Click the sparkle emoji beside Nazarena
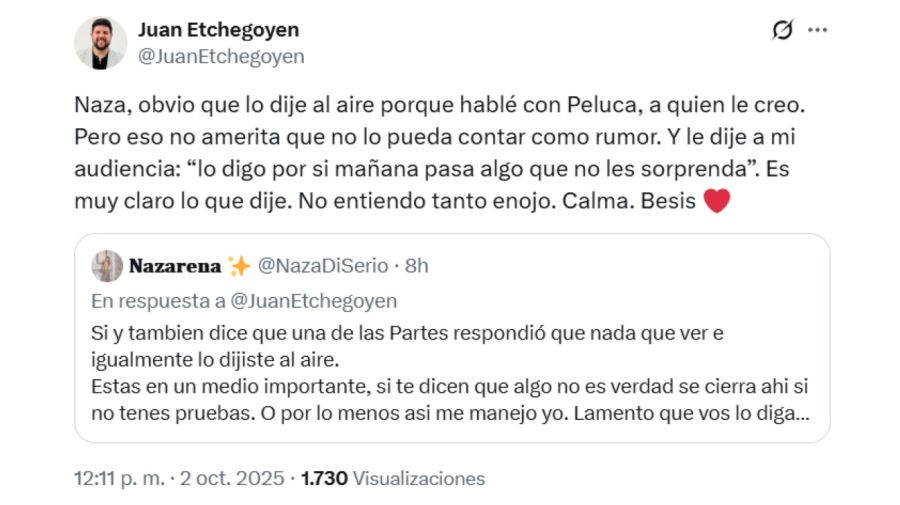 click(x=238, y=266)
